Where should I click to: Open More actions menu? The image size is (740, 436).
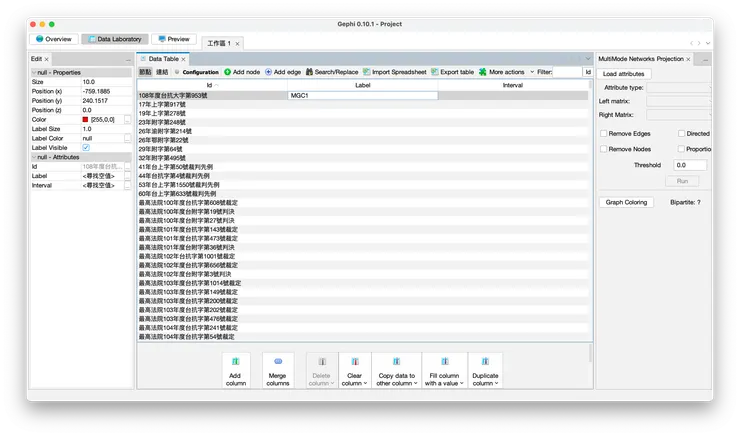506,72
